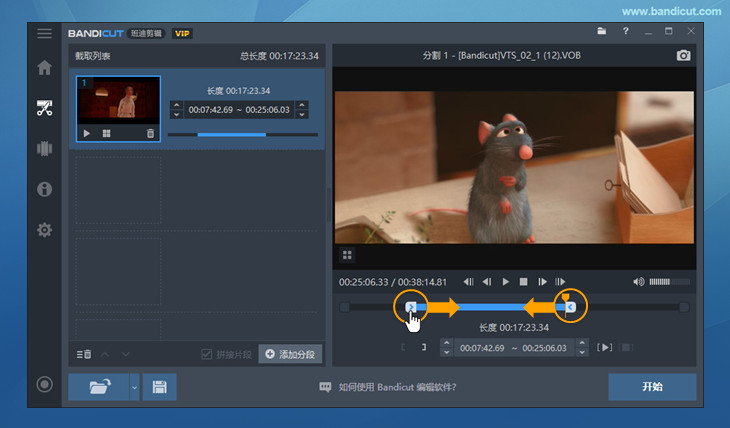Decrease start time below timeline
Image resolution: width=730 pixels, height=428 pixels.
point(446,352)
